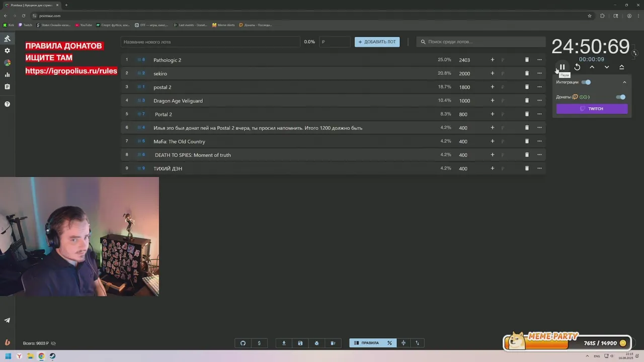Click the dollar sign bottom toolbar button

pyautogui.click(x=259, y=343)
